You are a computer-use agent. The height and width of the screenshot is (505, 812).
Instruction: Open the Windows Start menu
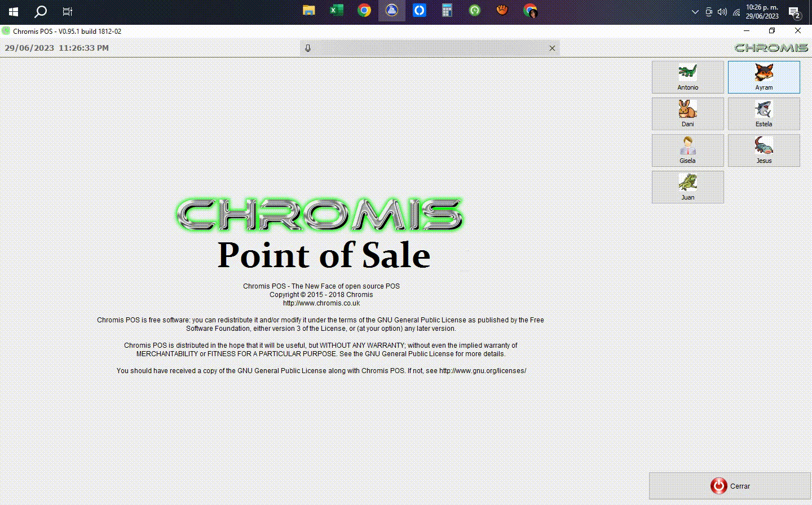coord(14,11)
